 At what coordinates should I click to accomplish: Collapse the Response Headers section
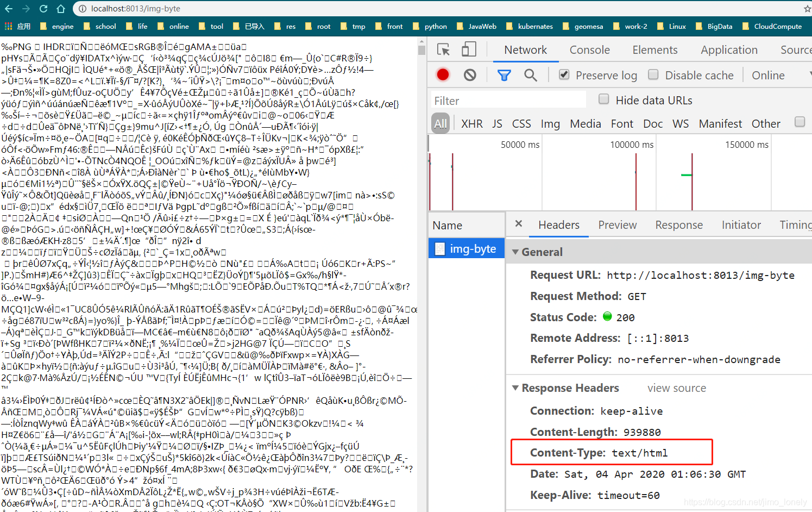[515, 388]
